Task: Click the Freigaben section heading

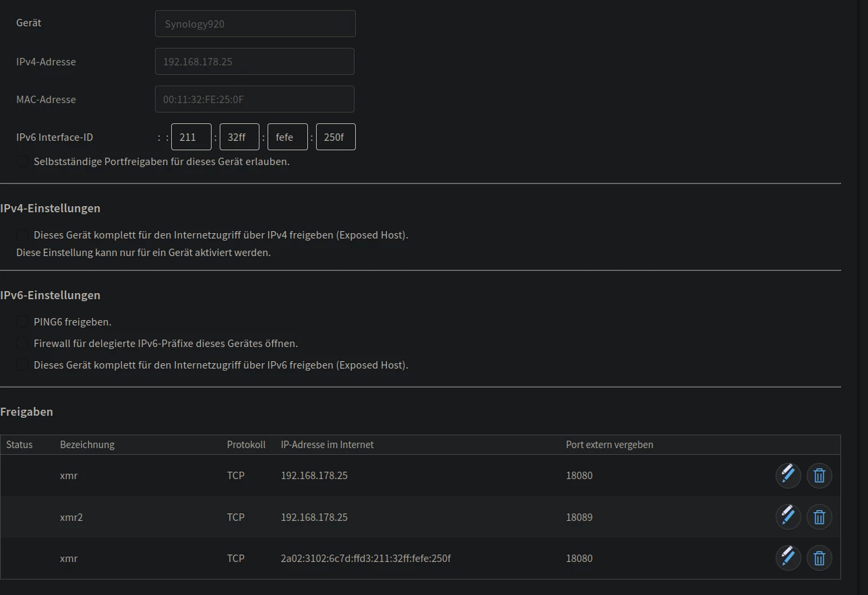Action: click(26, 412)
